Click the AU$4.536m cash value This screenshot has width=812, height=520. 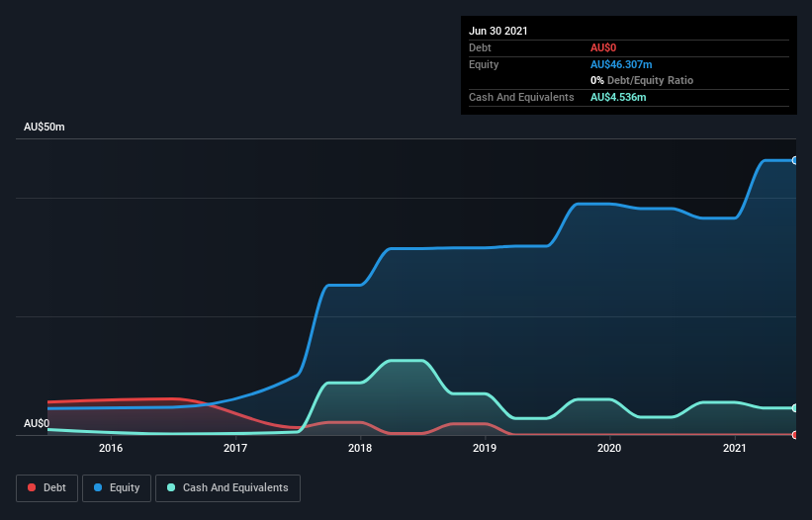tap(618, 97)
